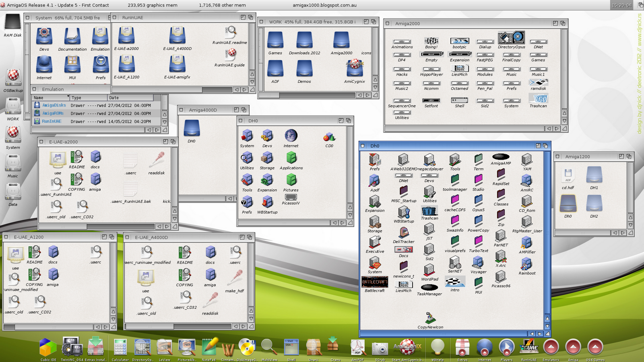Click right scroll arrow in Amiga2000 window
644x362 pixels.
point(557,129)
